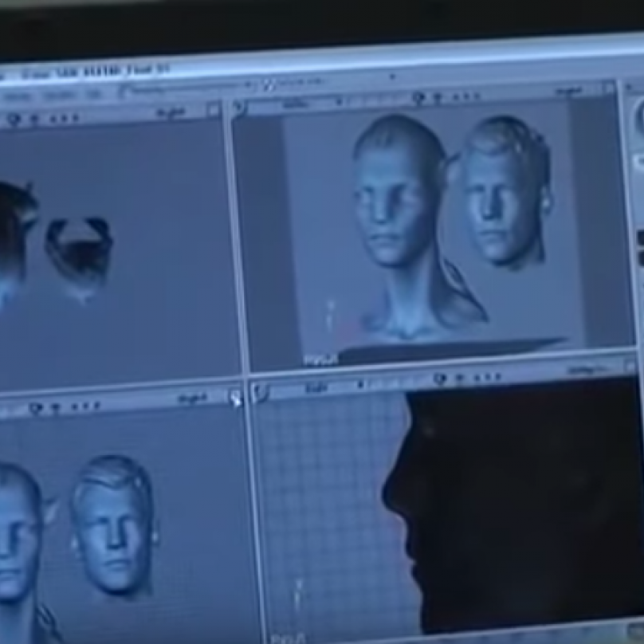Click the camera icon in the bottom-left viewport header
Viewport: 644px width, 644px height.
tap(35, 408)
